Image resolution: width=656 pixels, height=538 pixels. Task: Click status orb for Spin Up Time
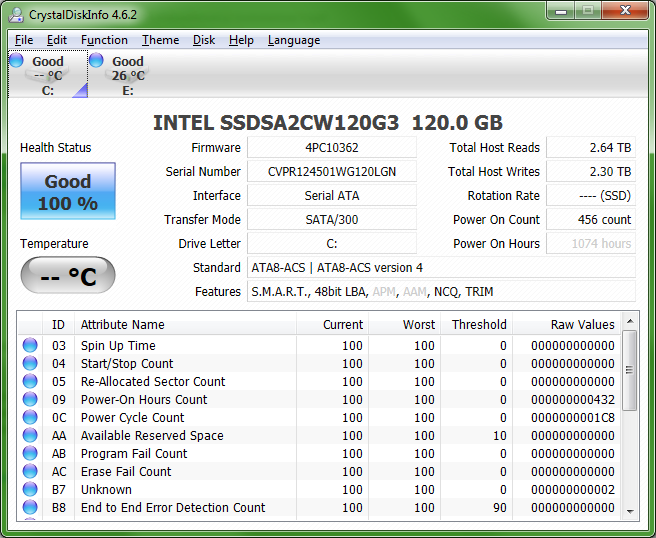(30, 345)
